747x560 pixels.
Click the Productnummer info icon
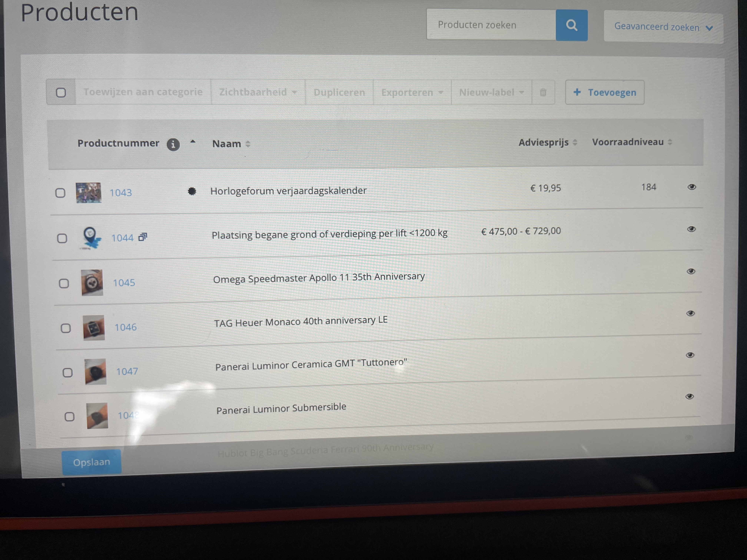coord(173,144)
